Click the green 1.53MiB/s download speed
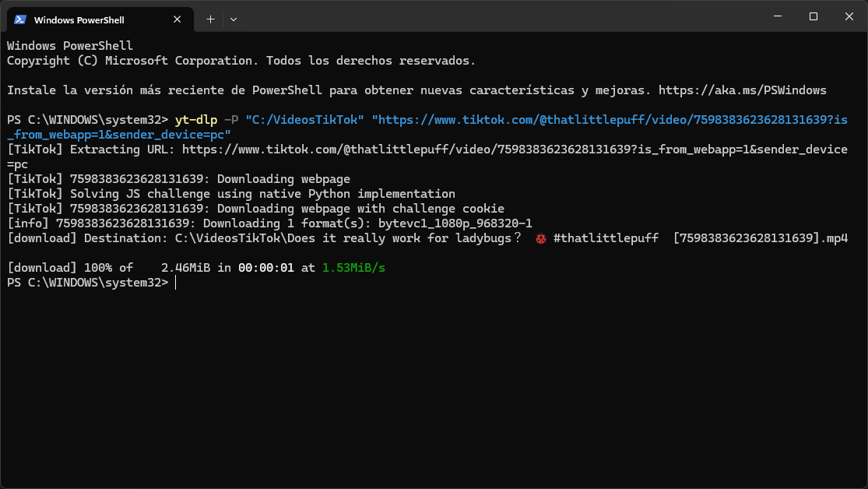Viewport: 868px width, 489px height. (353, 268)
